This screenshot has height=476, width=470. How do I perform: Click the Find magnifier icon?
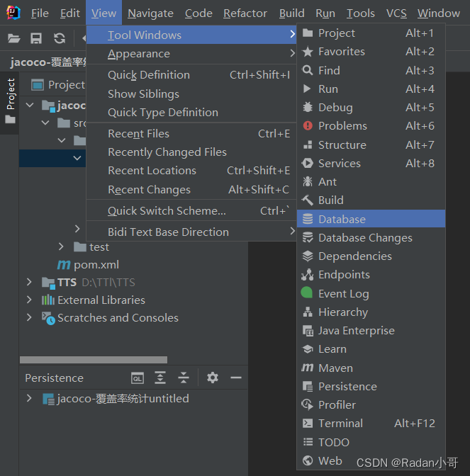[x=308, y=70]
